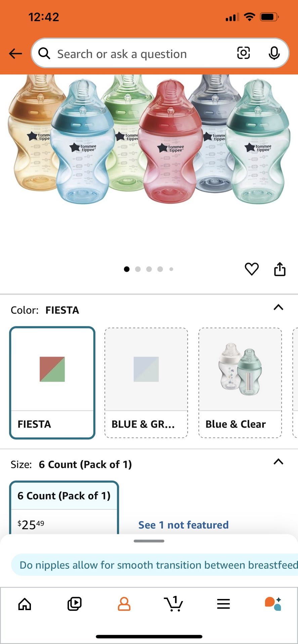
Task: Open the cart icon
Action: (174, 604)
